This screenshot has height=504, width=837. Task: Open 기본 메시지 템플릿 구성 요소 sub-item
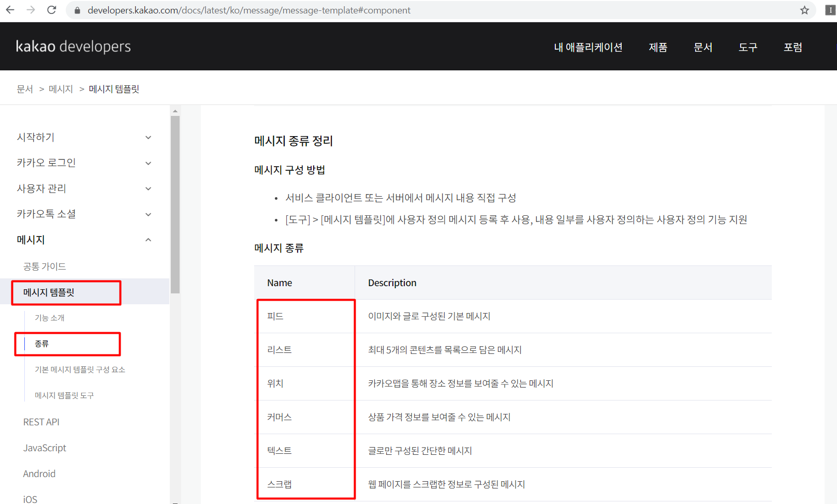(80, 369)
